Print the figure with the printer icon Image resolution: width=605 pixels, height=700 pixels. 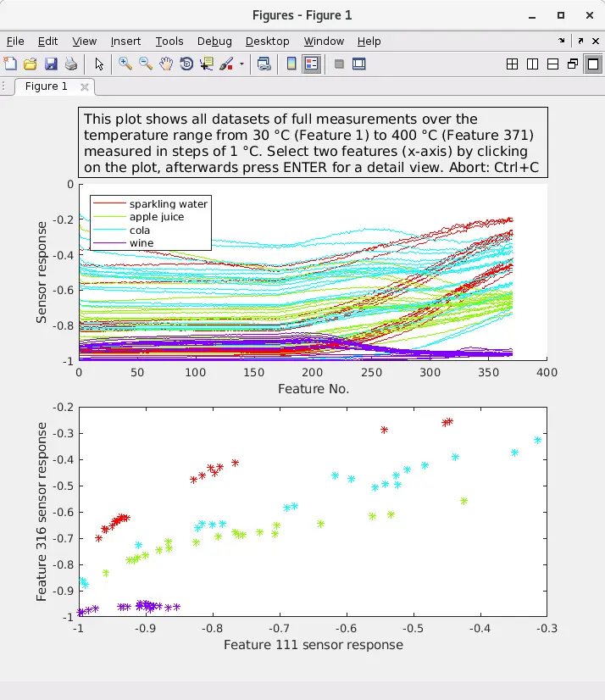point(71,64)
